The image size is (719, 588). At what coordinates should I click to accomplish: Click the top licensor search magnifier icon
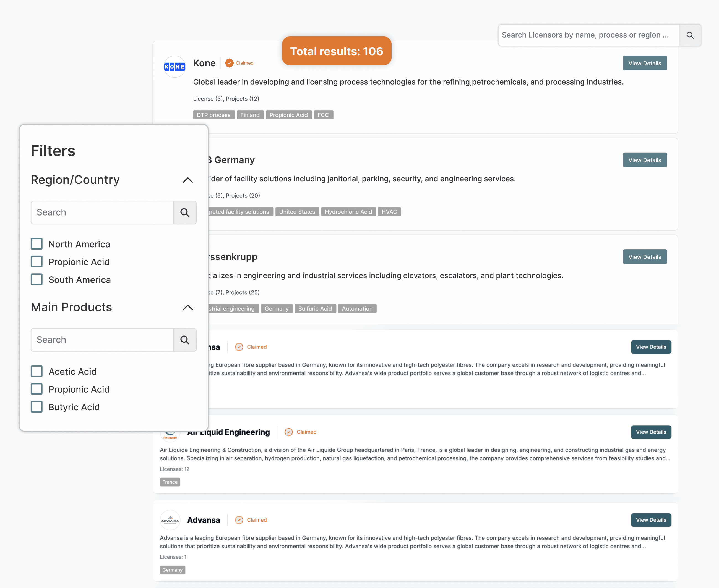tap(690, 35)
